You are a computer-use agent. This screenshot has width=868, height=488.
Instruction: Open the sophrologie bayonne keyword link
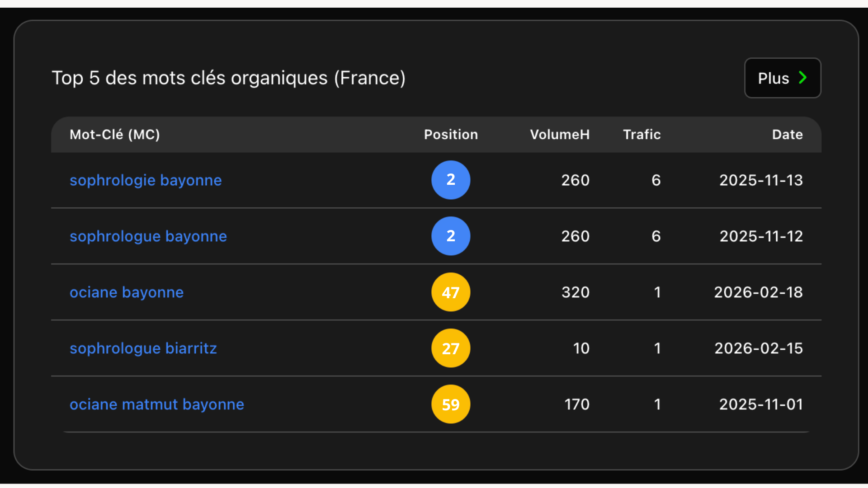coord(146,180)
